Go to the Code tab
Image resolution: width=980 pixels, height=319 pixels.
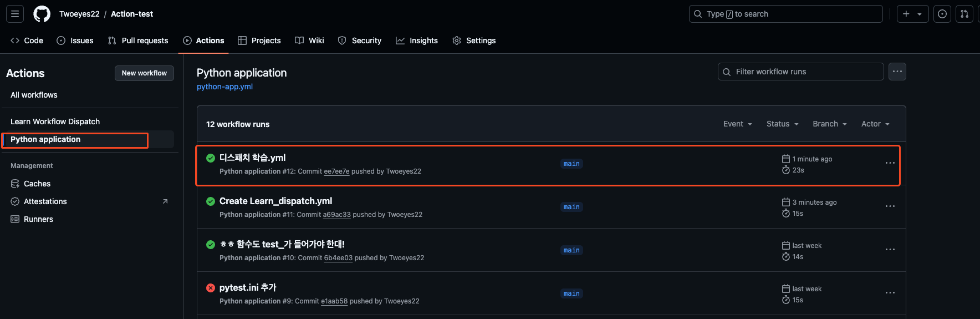pyautogui.click(x=27, y=40)
